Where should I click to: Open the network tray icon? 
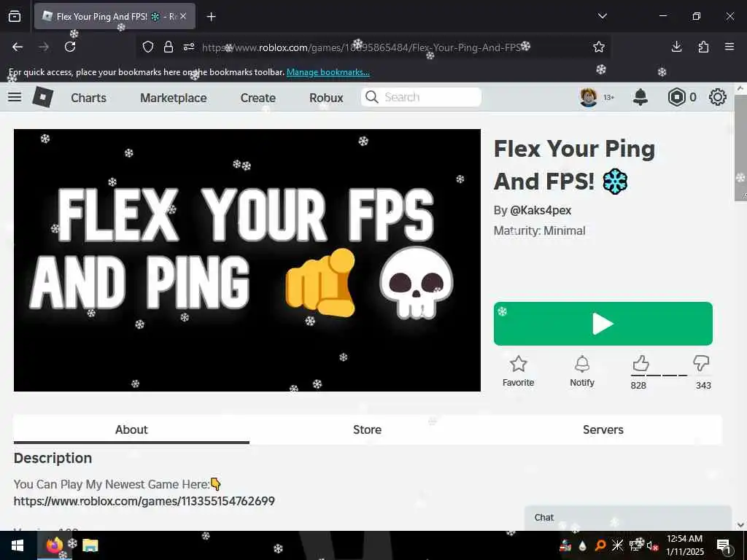point(635,545)
